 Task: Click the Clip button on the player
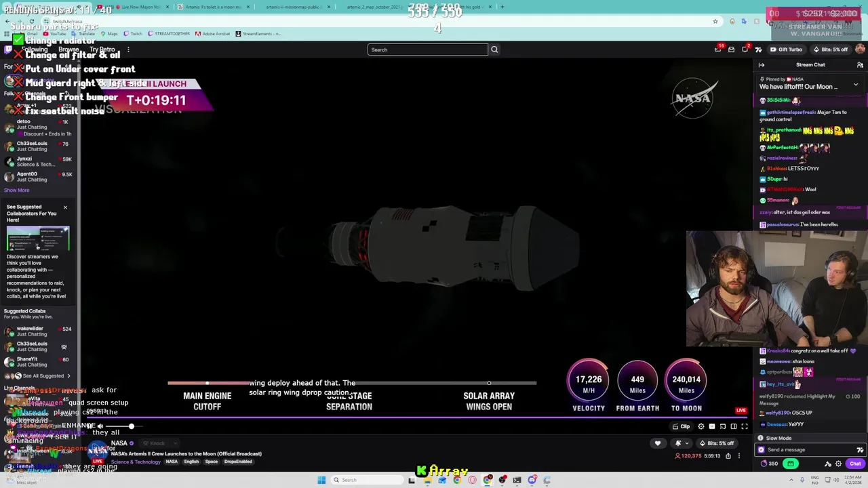[x=681, y=426]
